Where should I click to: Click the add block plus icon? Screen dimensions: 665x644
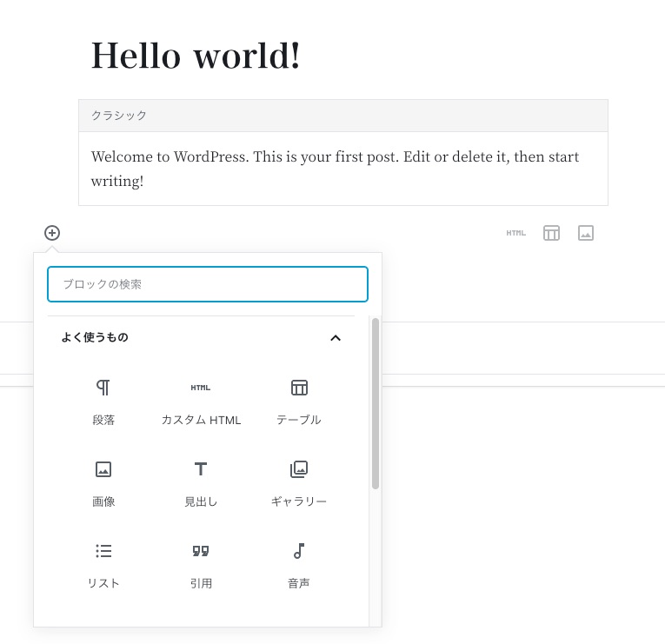click(x=52, y=233)
